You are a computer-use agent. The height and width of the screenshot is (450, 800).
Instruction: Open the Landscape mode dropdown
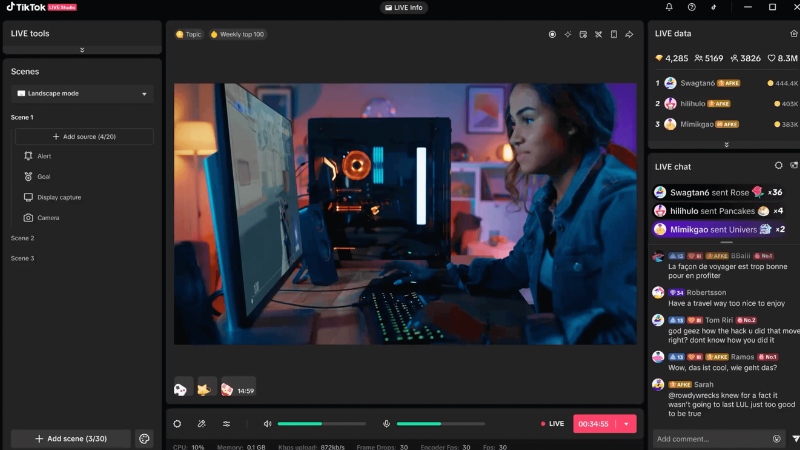tap(82, 94)
